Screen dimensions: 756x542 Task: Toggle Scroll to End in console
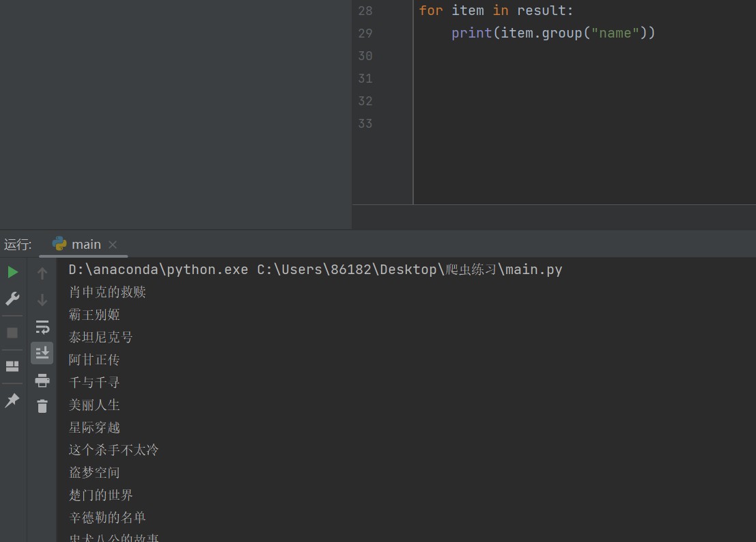tap(42, 353)
